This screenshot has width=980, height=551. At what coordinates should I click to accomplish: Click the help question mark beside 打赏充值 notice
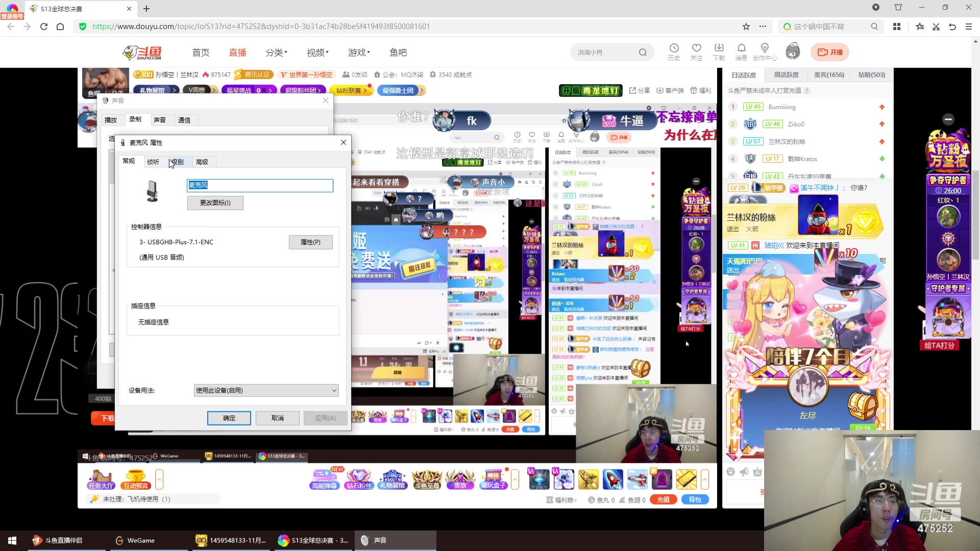click(x=807, y=91)
